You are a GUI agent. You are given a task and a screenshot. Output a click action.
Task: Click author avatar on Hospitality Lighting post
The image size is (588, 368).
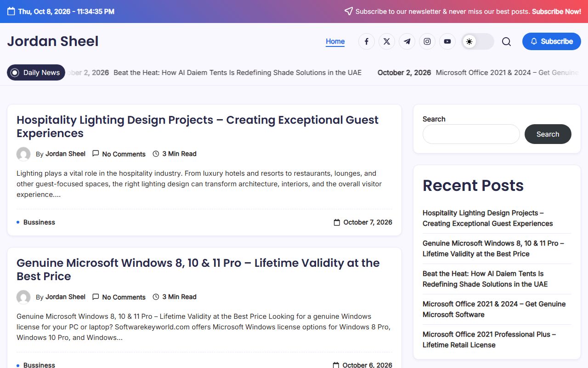[23, 154]
